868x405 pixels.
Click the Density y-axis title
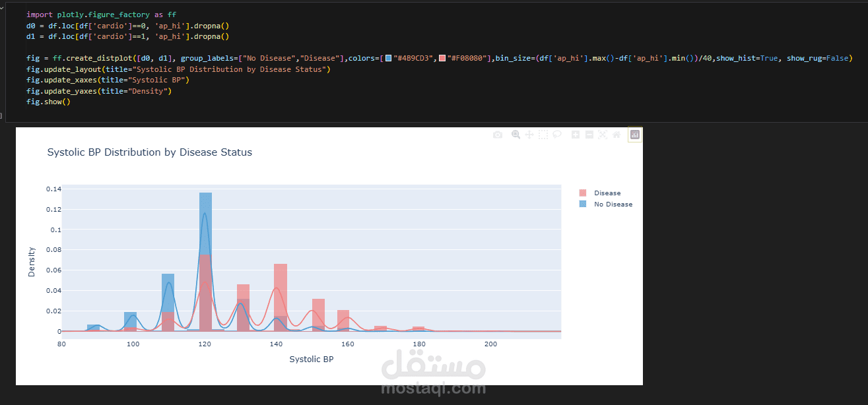click(x=32, y=262)
